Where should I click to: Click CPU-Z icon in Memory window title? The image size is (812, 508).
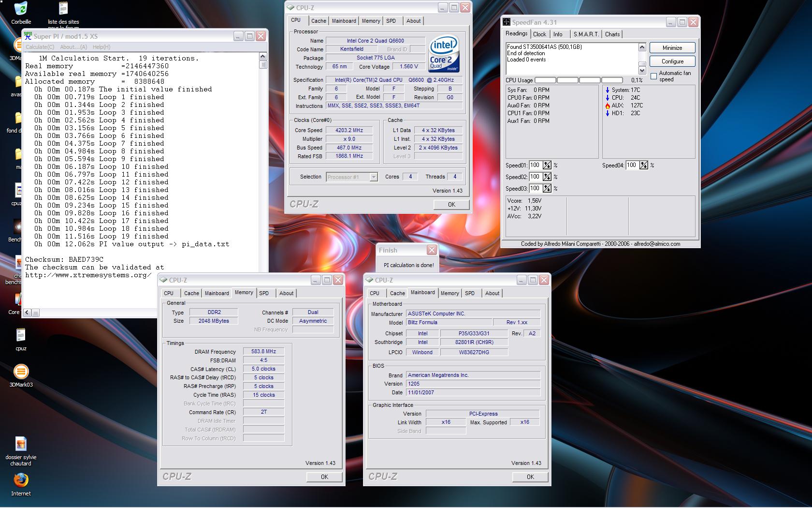click(x=163, y=280)
